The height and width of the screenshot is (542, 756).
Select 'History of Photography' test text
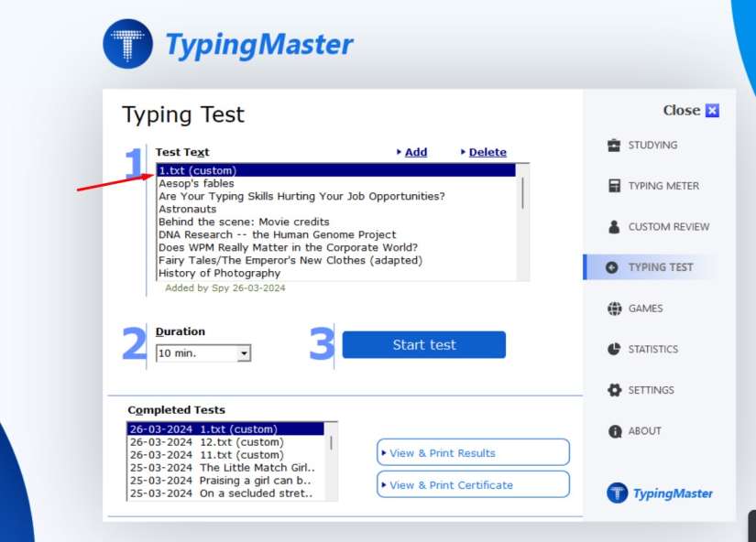pos(336,273)
